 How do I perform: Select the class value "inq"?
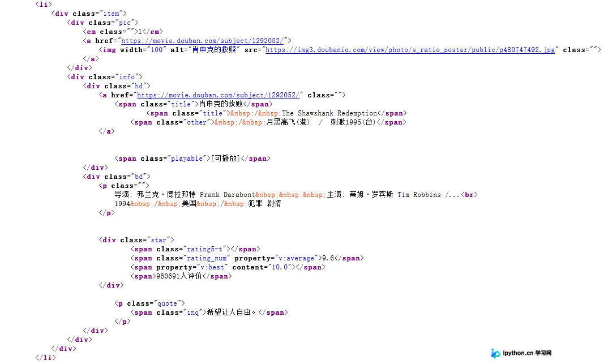pyautogui.click(x=192, y=312)
